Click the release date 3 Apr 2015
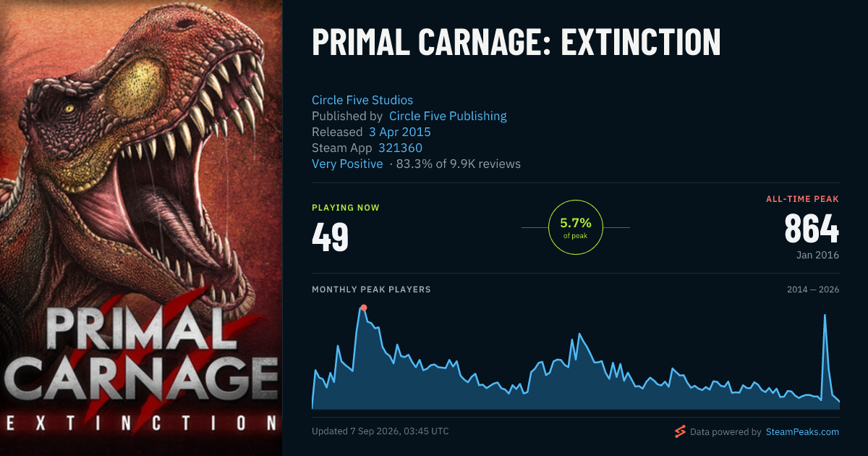Image resolution: width=868 pixels, height=456 pixels. point(400,132)
